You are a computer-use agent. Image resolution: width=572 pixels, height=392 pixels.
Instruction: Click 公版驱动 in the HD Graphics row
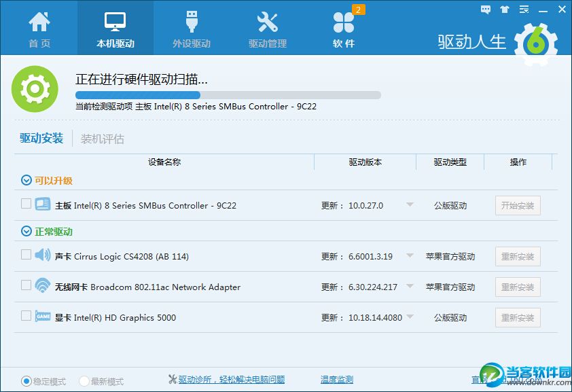[x=450, y=318]
